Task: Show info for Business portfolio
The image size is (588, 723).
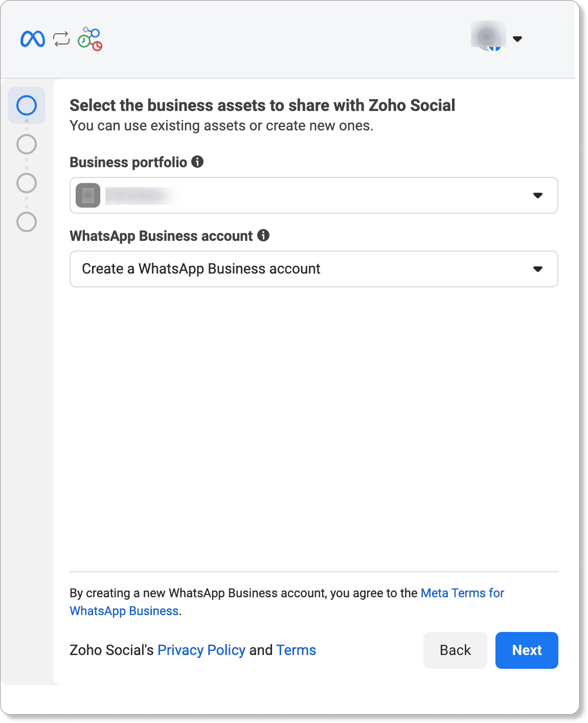Action: [x=197, y=162]
